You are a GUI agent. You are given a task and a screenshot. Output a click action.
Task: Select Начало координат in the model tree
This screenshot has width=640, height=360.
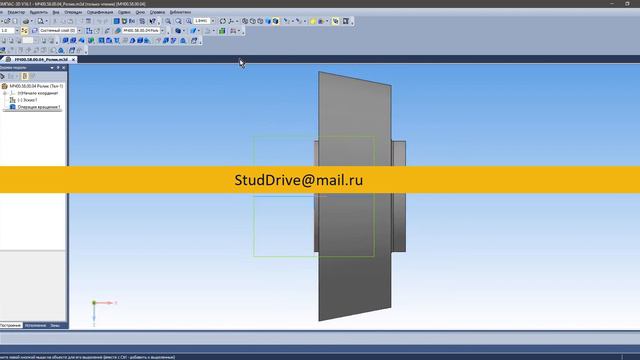pyautogui.click(x=38, y=93)
